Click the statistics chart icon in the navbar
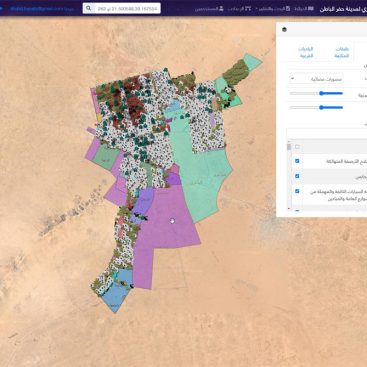Image resolution: width=367 pixels, height=367 pixels. [248, 9]
